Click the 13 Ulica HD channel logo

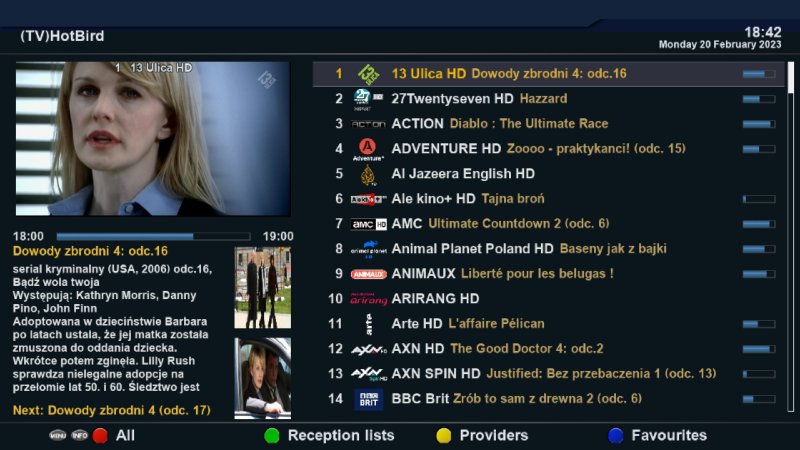[368, 74]
